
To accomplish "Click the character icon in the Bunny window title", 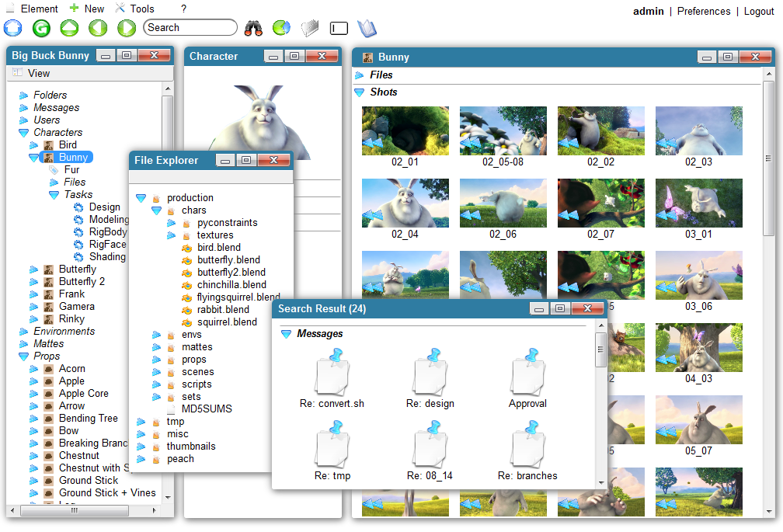I will point(368,57).
